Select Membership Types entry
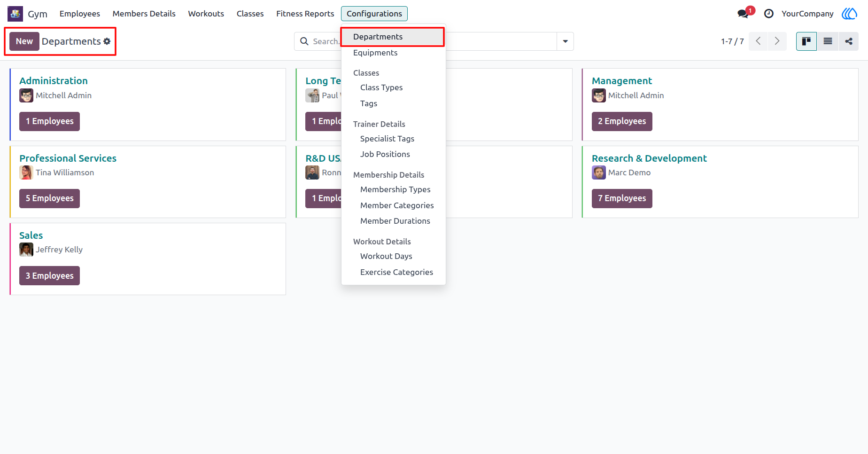This screenshot has height=454, width=868. pyautogui.click(x=393, y=189)
